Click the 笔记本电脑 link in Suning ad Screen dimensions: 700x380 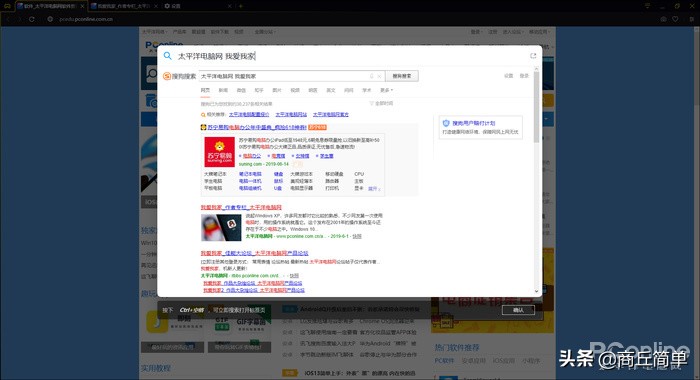[x=250, y=174]
